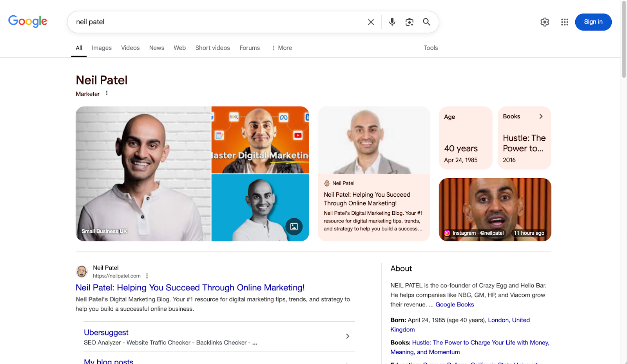Expand the Books card chevron
The height and width of the screenshot is (364, 627).
(541, 116)
